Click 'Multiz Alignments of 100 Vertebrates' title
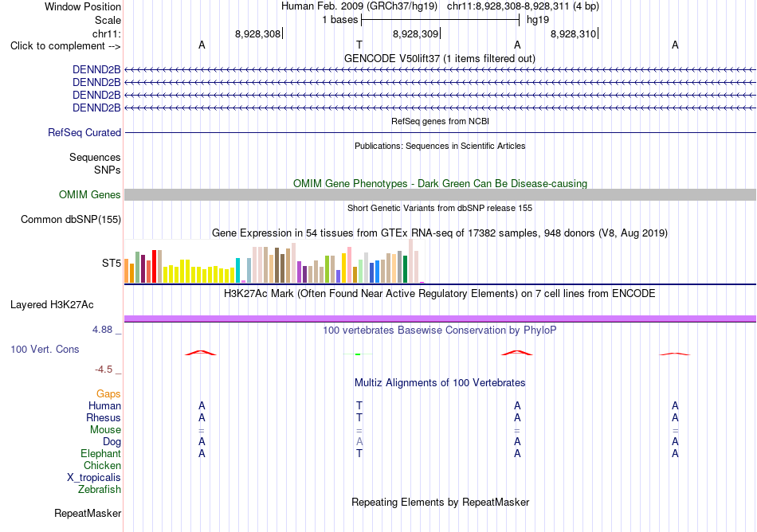Viewport: 757px width, 532px height. (x=440, y=383)
